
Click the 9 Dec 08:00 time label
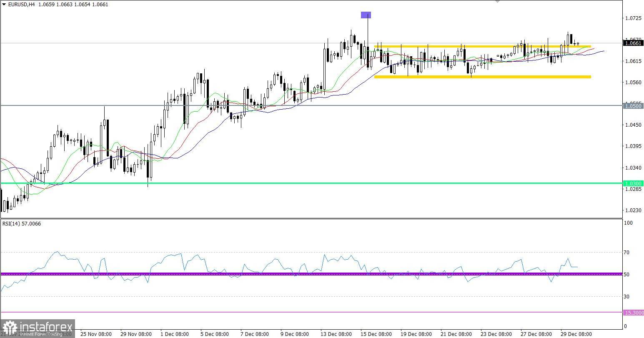pos(295,334)
